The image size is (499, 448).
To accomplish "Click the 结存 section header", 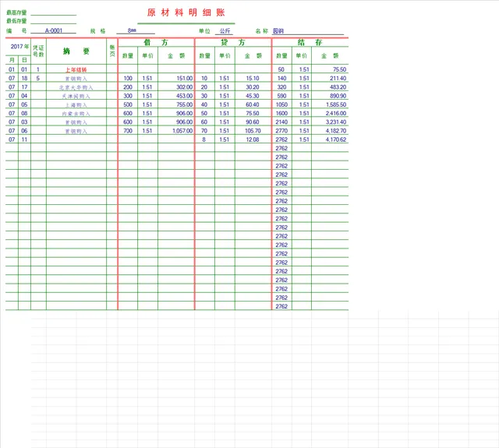I will (310, 42).
